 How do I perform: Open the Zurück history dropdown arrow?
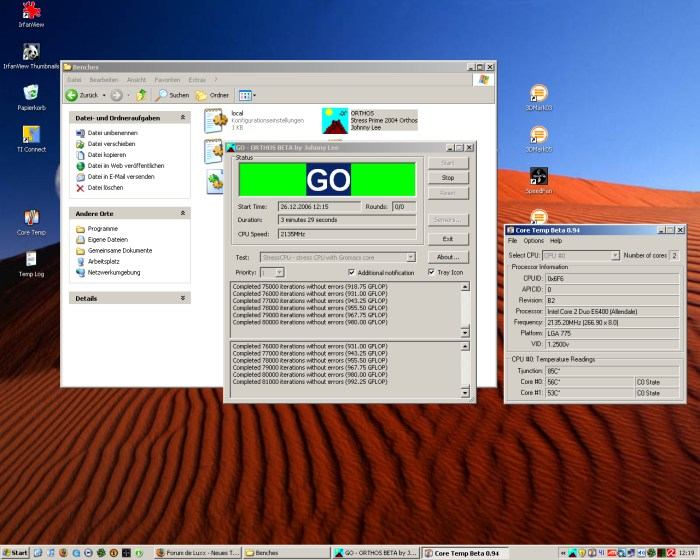point(104,95)
